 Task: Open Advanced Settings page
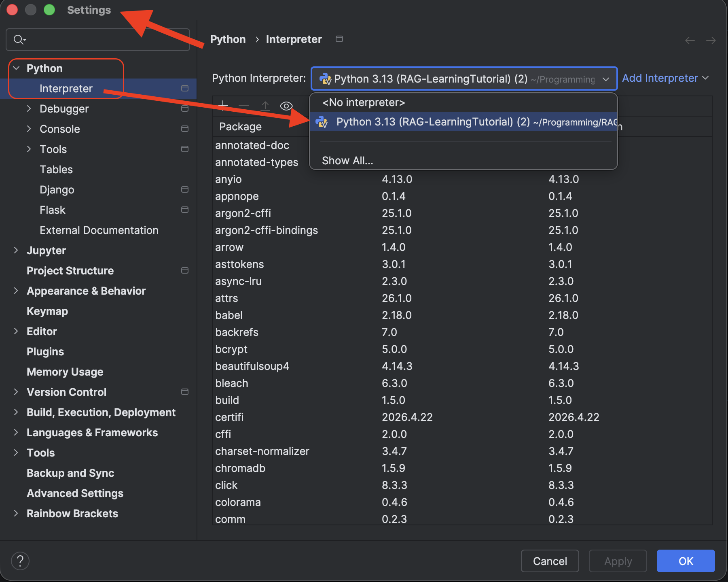(98, 493)
